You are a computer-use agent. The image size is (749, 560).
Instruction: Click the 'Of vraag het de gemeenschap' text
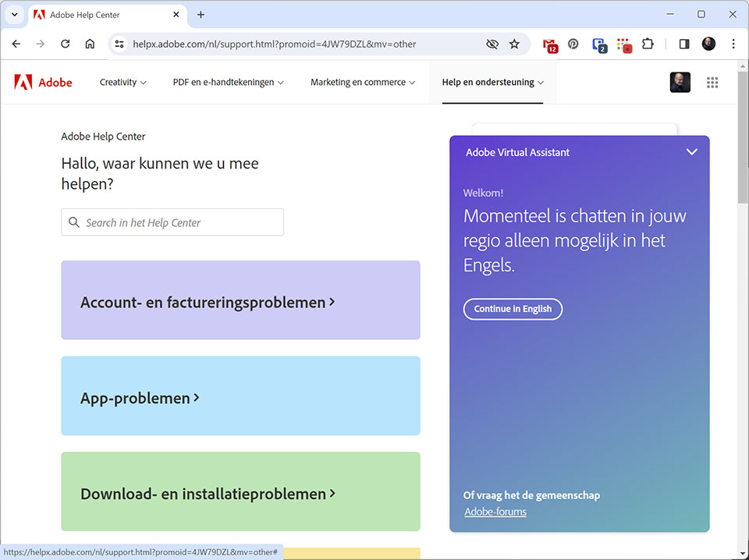point(531,495)
